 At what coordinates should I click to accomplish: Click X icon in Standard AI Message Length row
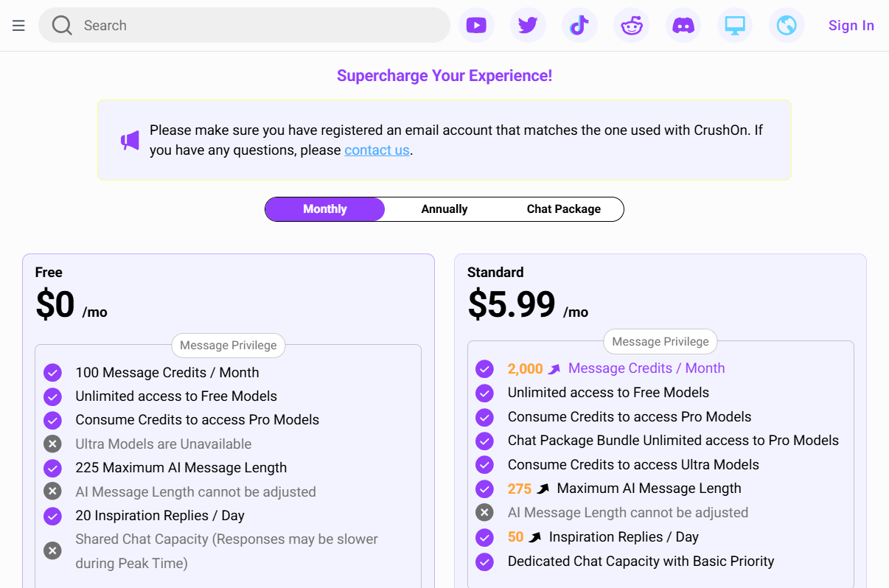tap(484, 513)
